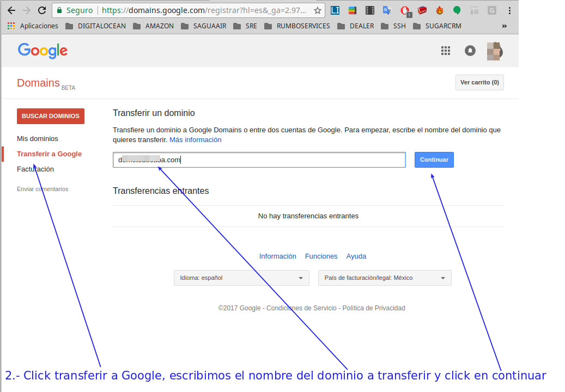This screenshot has height=392, width=565.
Task: Open Mis dominios in the sidebar
Action: 38,139
